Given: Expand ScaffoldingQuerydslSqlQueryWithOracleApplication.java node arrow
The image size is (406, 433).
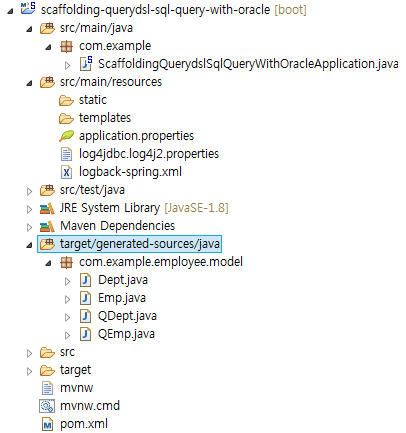Looking at the screenshot, I should coord(67,65).
